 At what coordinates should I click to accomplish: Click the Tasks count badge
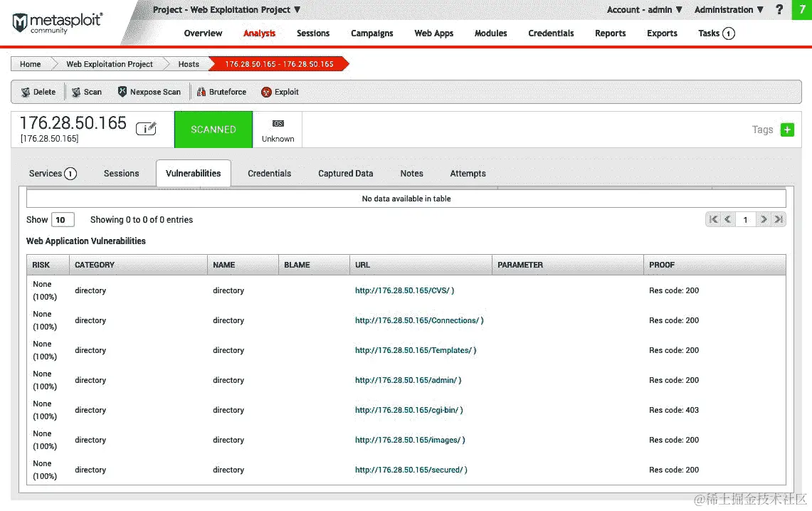(x=729, y=33)
